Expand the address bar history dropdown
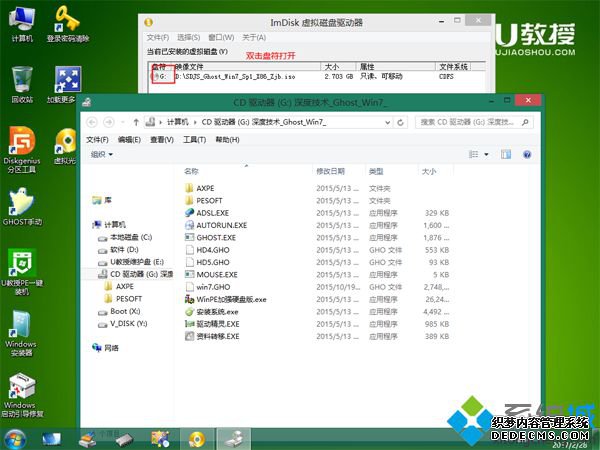600x450 pixels. click(388, 122)
